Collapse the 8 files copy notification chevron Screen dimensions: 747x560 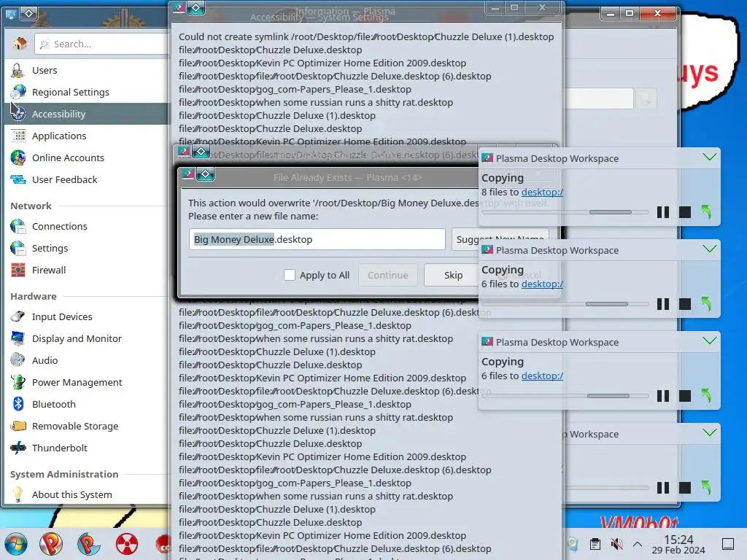pos(709,157)
